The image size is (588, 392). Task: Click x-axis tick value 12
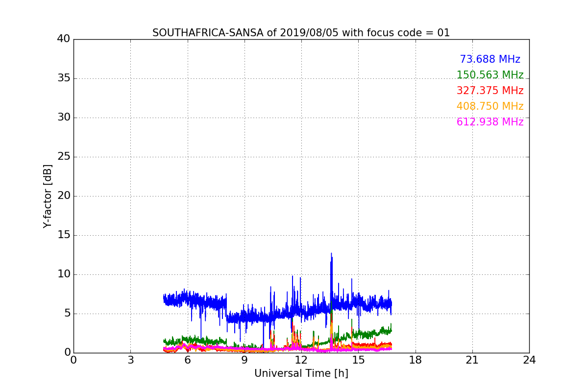pos(301,360)
